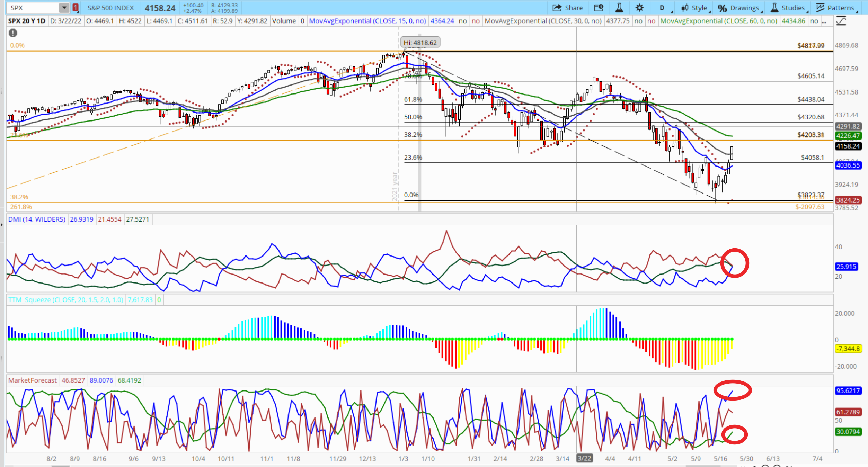Click the beaker Edit Studies icon
Screen dimensions: 868x467
[x=619, y=8]
